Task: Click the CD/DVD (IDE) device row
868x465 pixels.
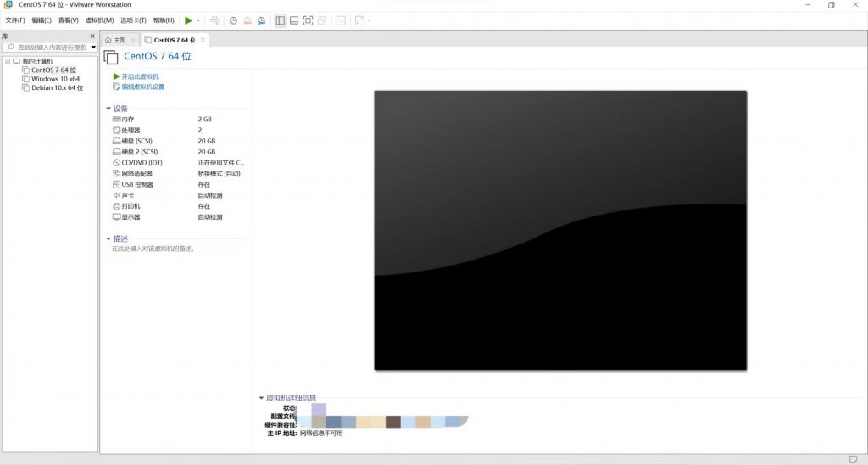Action: pyautogui.click(x=178, y=163)
